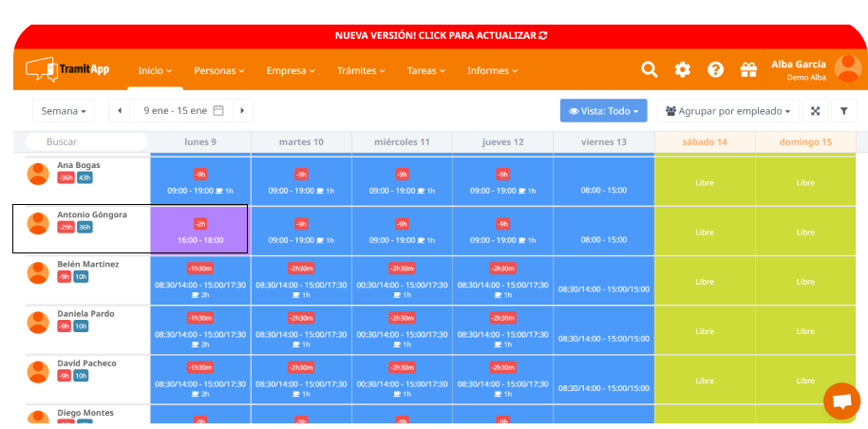Open the filter funnel icon
Screen dimensions: 868x429
[844, 111]
